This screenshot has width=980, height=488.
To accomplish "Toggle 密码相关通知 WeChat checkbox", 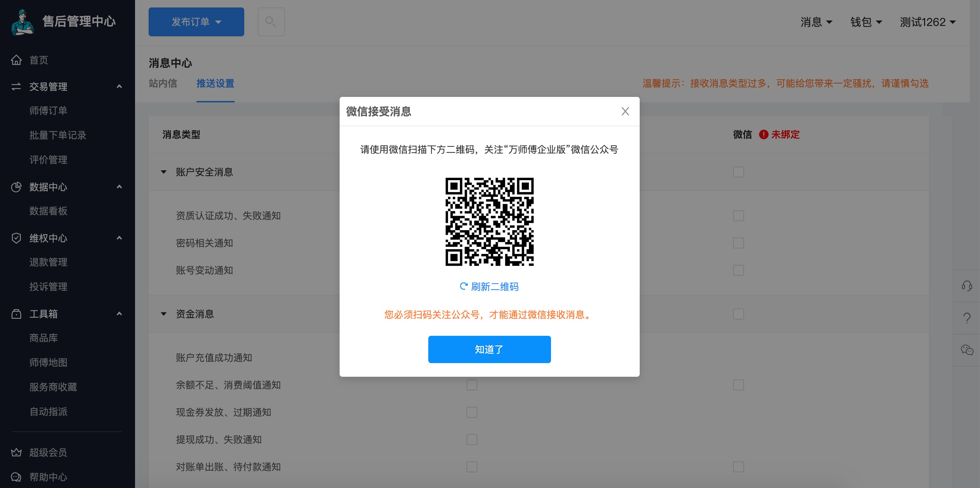I will [739, 243].
